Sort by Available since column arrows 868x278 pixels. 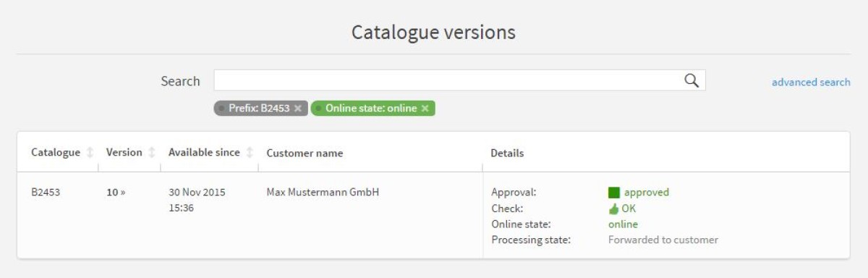250,153
